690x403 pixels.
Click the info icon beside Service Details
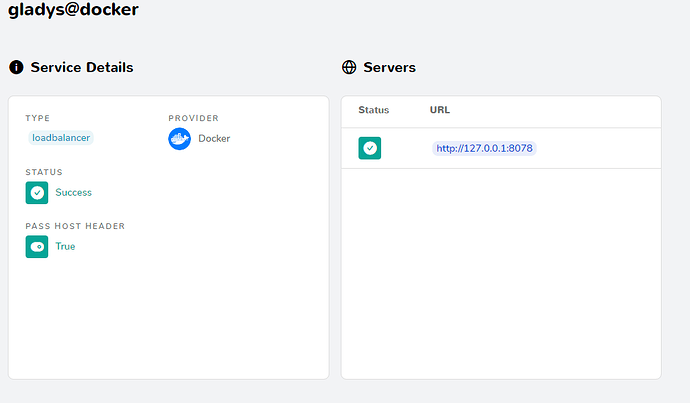pyautogui.click(x=17, y=67)
